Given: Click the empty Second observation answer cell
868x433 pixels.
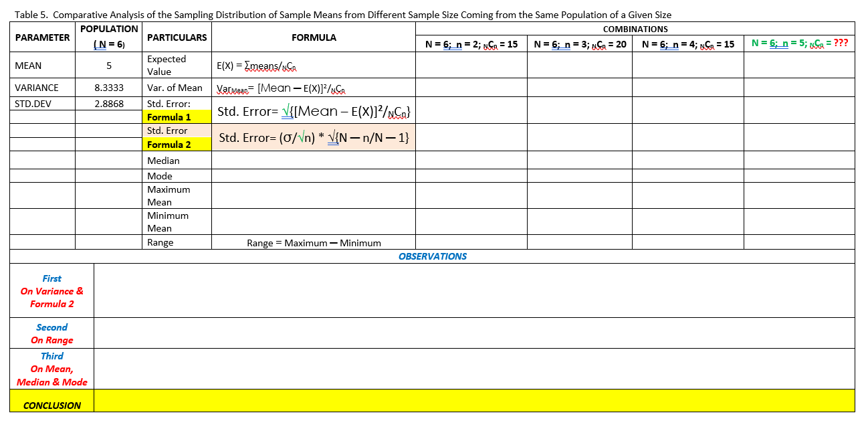Looking at the screenshot, I should tap(474, 333).
